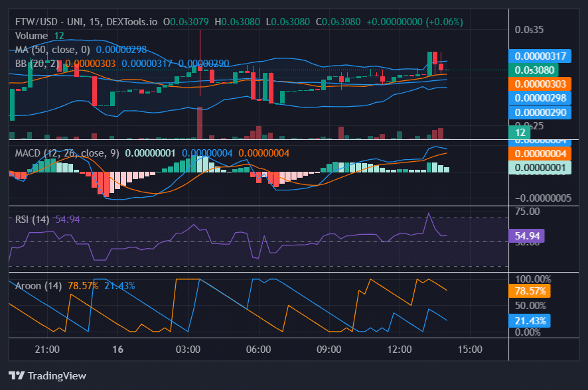Click the Volume indicator label
The image size is (588, 390).
[31, 36]
